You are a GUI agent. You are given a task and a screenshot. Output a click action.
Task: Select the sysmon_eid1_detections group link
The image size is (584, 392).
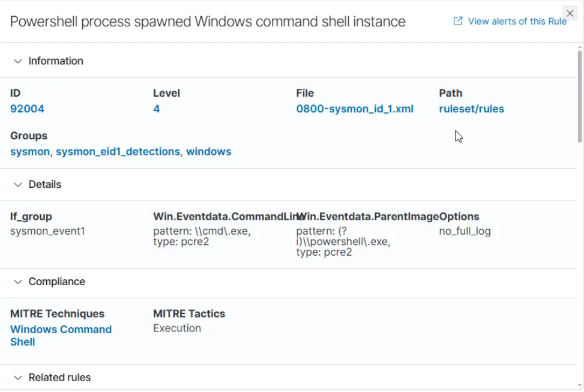118,152
